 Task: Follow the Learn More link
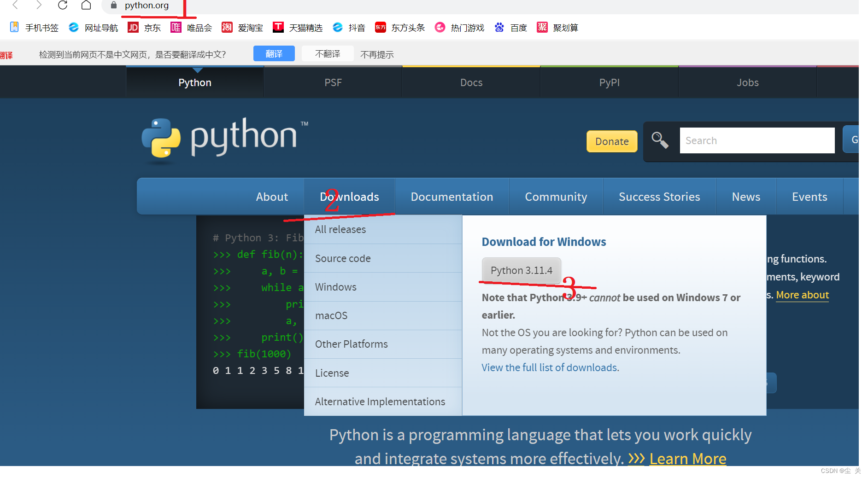687,459
